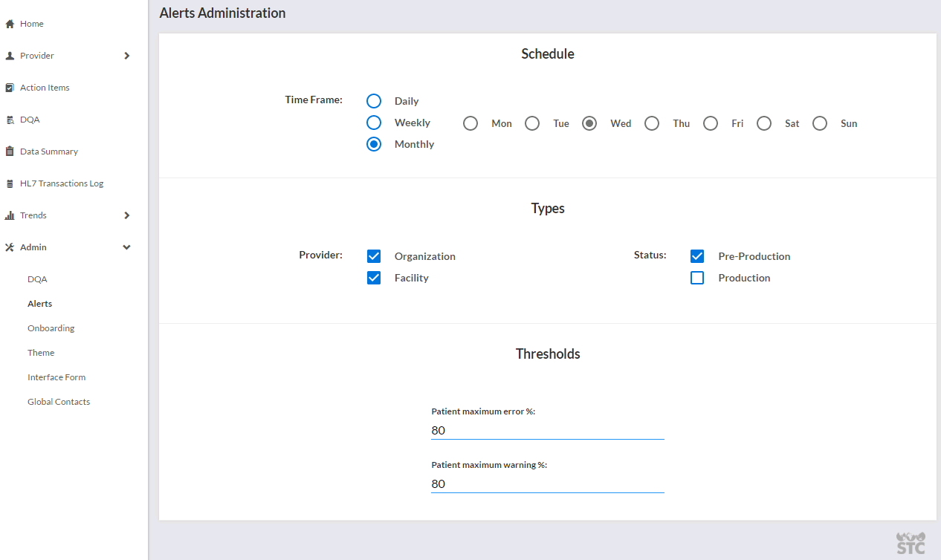Open Global Contacts under Admin
Image resolution: width=941 pixels, height=560 pixels.
coord(59,402)
